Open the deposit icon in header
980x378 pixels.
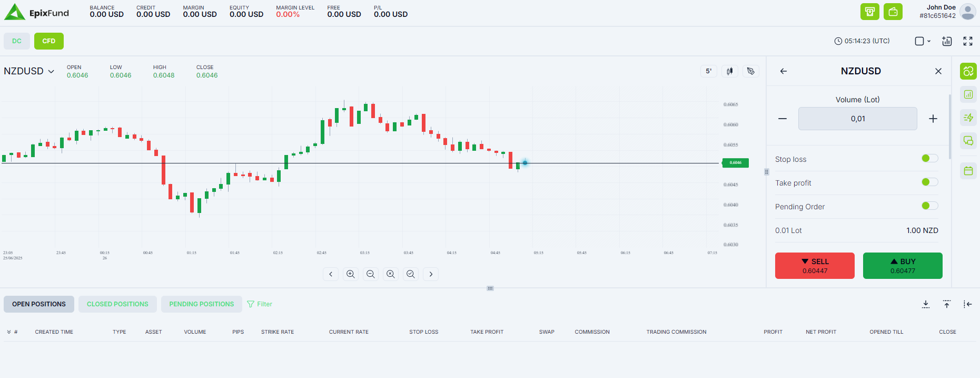(869, 12)
